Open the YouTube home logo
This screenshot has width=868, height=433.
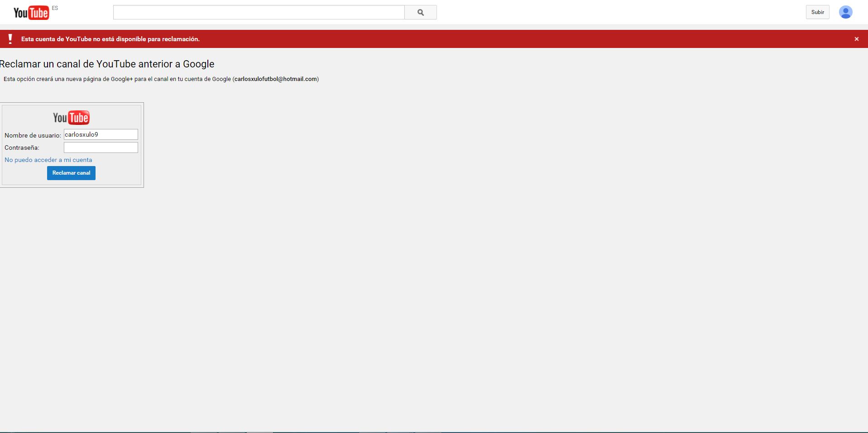(31, 13)
